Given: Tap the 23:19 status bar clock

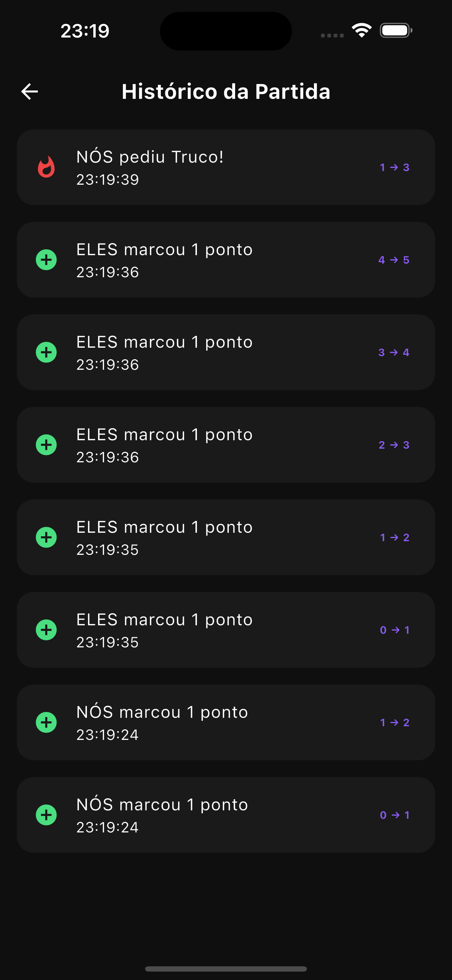Looking at the screenshot, I should pyautogui.click(x=85, y=31).
